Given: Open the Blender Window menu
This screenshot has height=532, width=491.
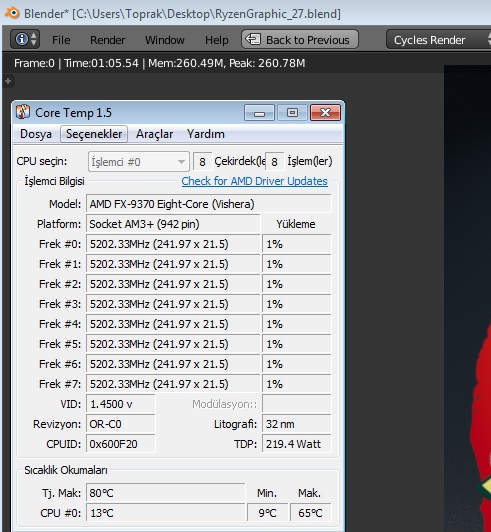Looking at the screenshot, I should point(165,40).
